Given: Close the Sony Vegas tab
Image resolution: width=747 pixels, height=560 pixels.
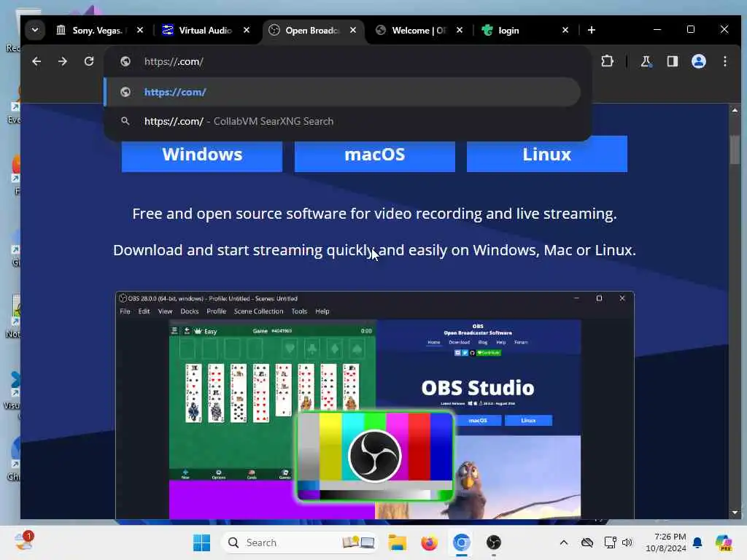Looking at the screenshot, I should (140, 30).
